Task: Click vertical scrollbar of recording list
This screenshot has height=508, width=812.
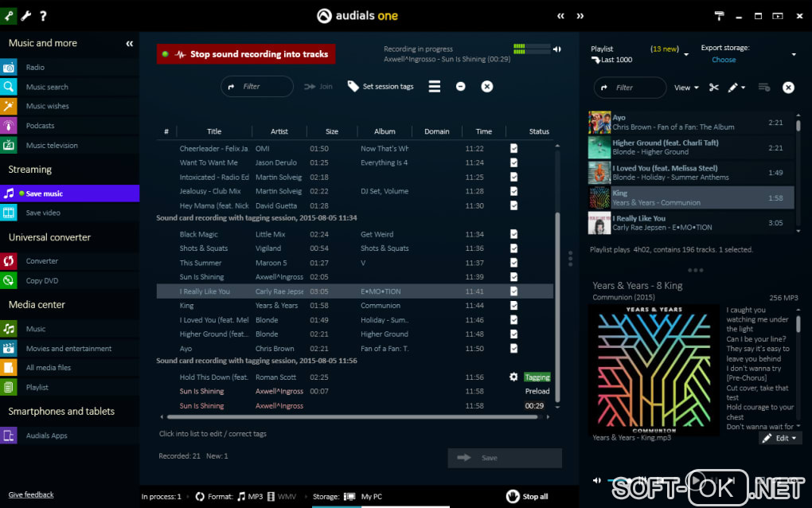Action: (x=557, y=307)
